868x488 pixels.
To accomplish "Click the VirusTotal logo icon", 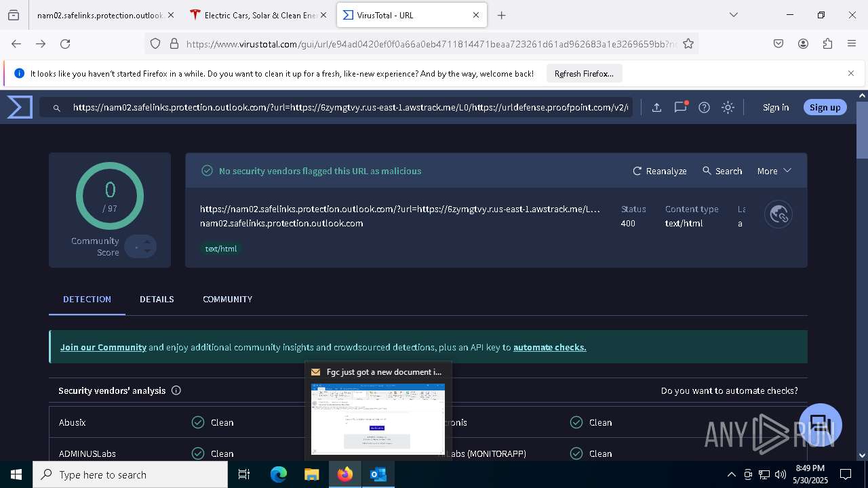I will (20, 107).
